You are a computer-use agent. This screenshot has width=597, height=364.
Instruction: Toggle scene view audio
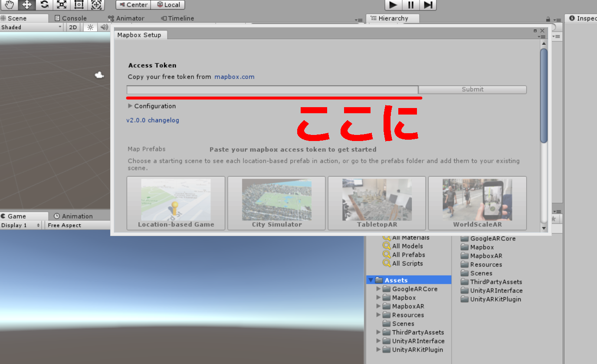(104, 27)
